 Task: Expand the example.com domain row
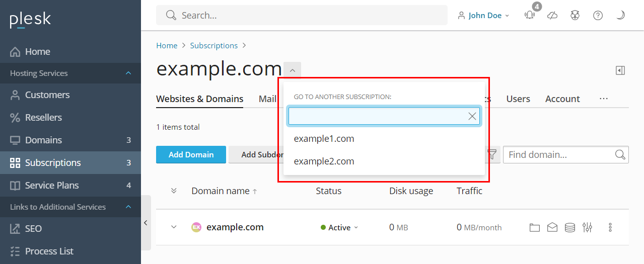(x=174, y=227)
